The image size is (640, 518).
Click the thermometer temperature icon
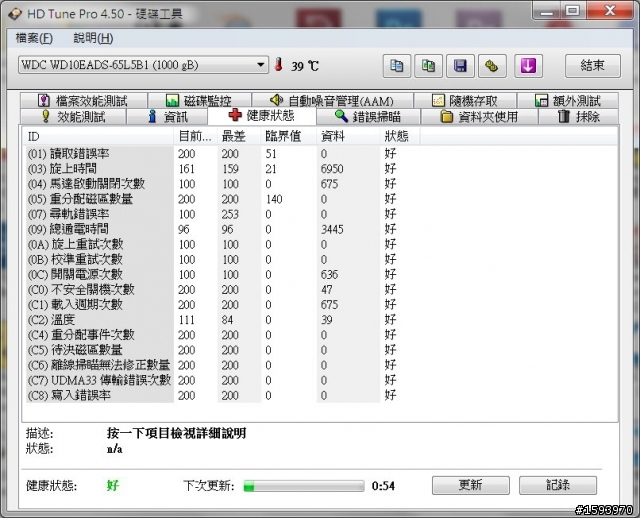tap(279, 64)
